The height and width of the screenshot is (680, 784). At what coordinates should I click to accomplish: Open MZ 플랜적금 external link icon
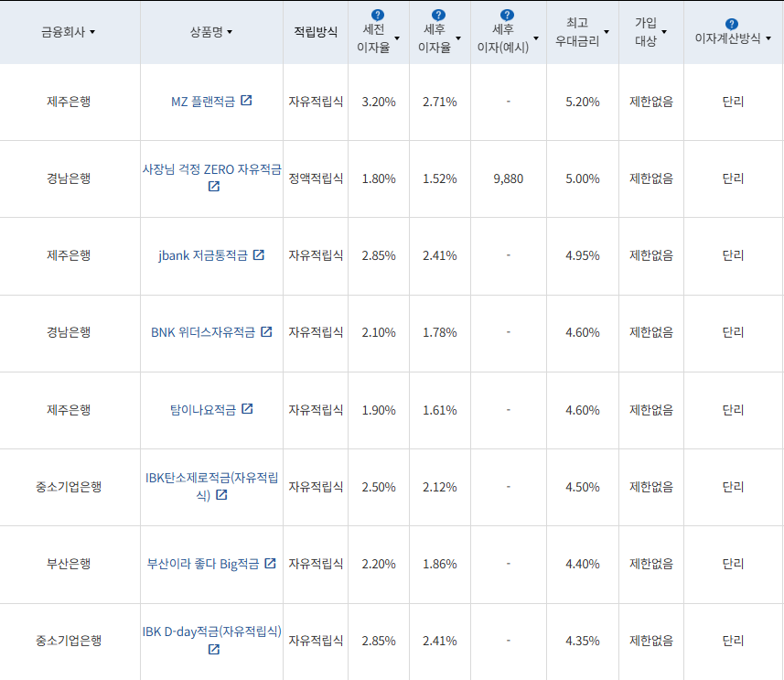245,101
